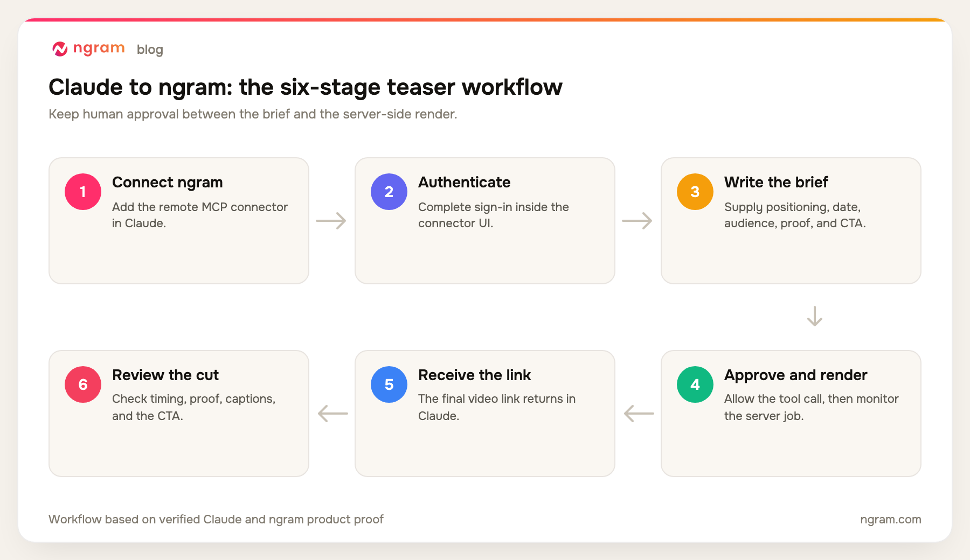Click text Check timing, proof, captions
The height and width of the screenshot is (560, 970).
[194, 407]
